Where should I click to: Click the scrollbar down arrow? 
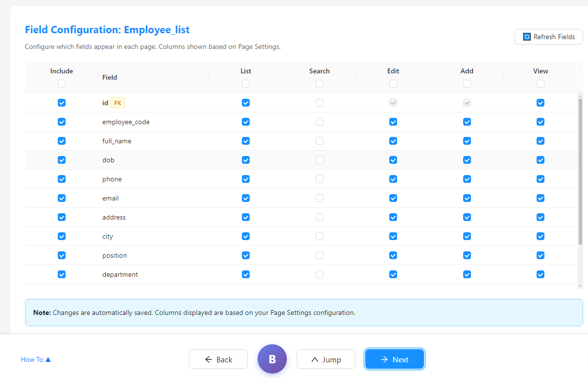pyautogui.click(x=581, y=286)
